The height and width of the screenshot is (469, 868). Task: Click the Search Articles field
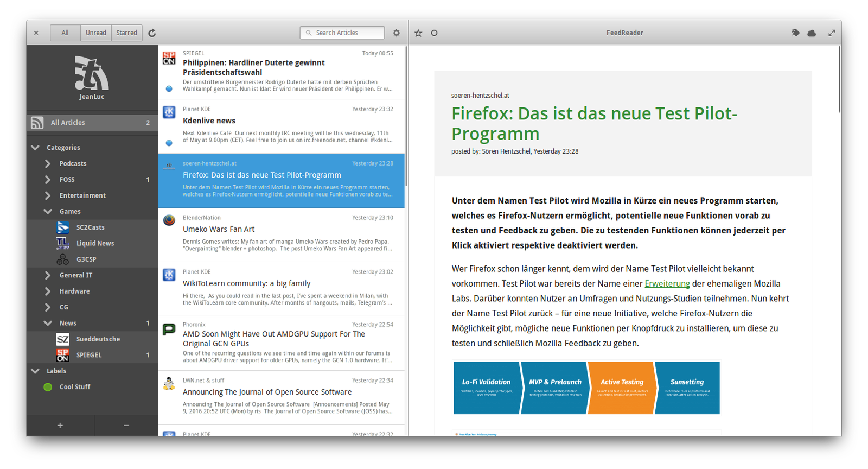click(x=342, y=33)
